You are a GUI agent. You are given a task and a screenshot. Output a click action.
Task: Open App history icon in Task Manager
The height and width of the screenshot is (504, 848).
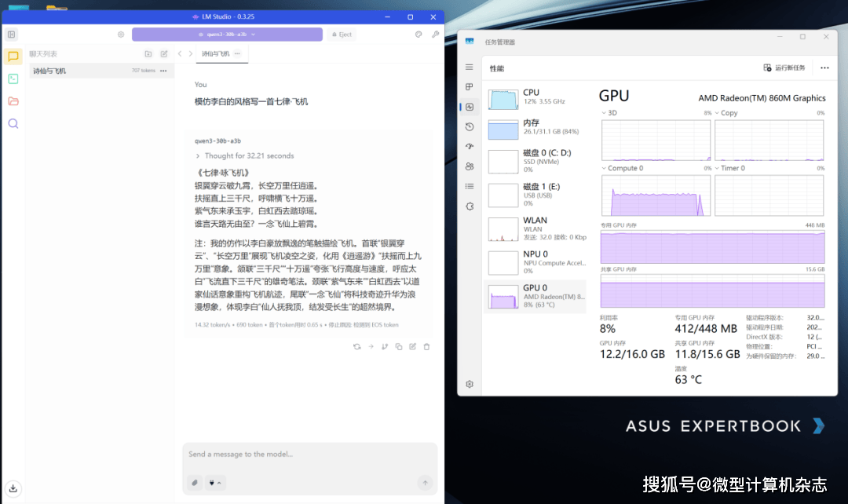(x=470, y=126)
